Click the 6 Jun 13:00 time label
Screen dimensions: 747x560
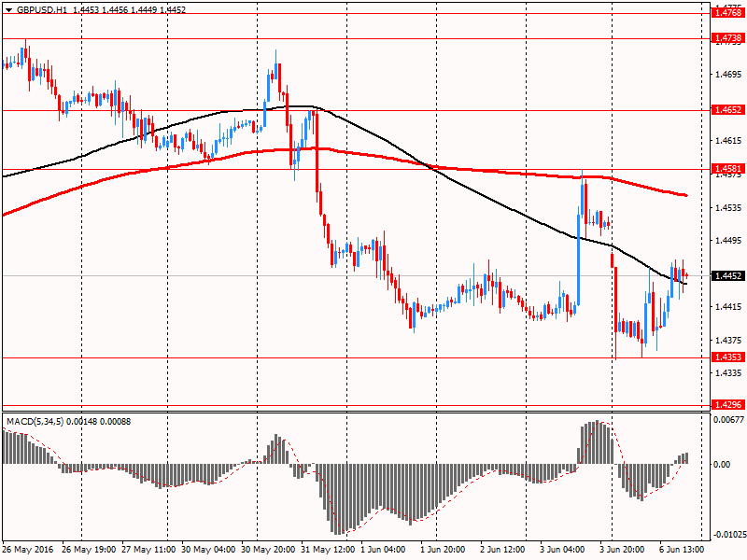click(682, 550)
